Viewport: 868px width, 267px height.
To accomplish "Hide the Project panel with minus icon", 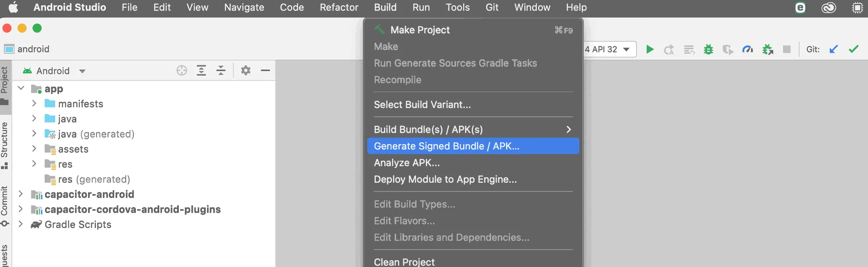I will coord(266,71).
